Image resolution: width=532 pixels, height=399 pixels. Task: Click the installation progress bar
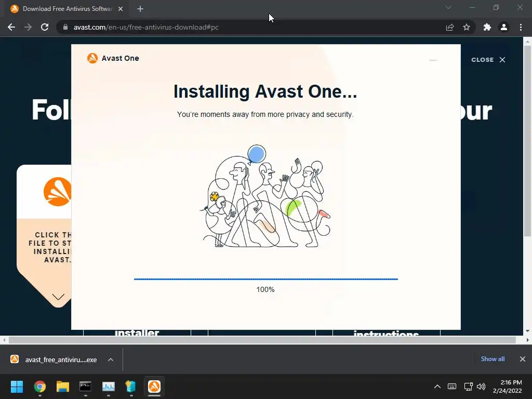(266, 279)
